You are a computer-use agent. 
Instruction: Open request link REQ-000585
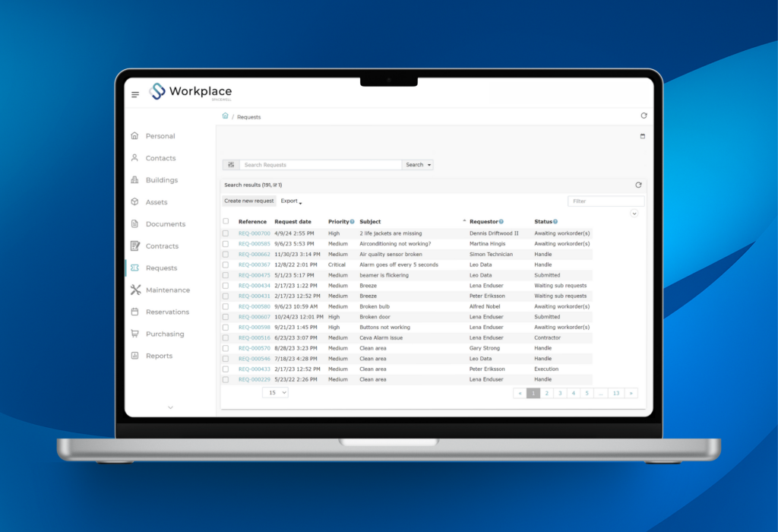pos(254,244)
